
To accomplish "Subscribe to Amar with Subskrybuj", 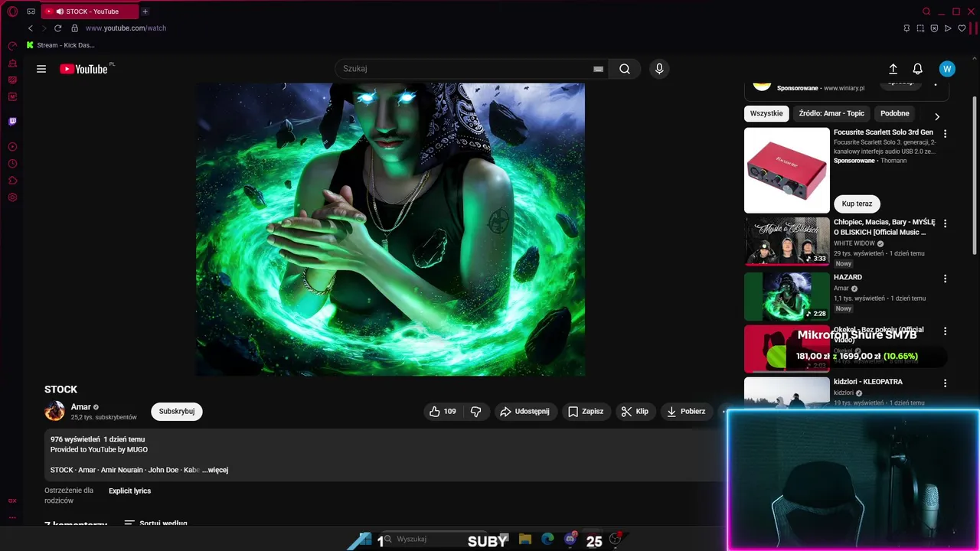I will [x=177, y=411].
